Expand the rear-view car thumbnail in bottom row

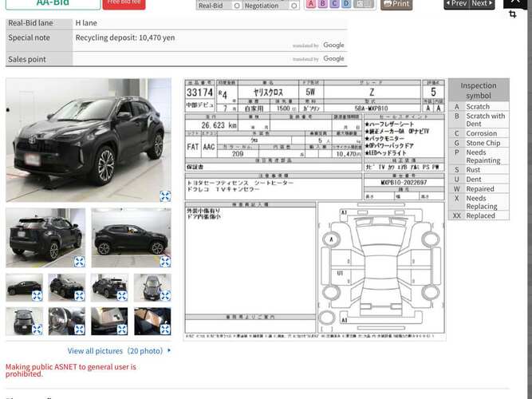(37, 330)
